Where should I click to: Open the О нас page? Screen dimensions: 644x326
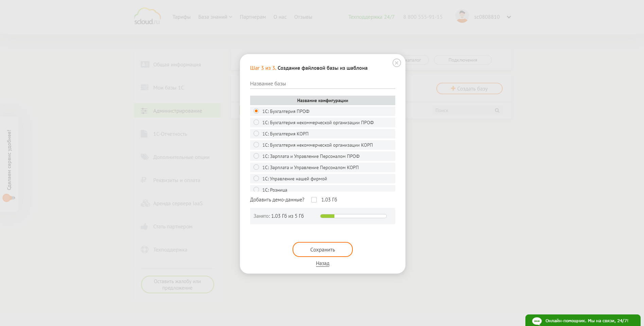pyautogui.click(x=280, y=17)
